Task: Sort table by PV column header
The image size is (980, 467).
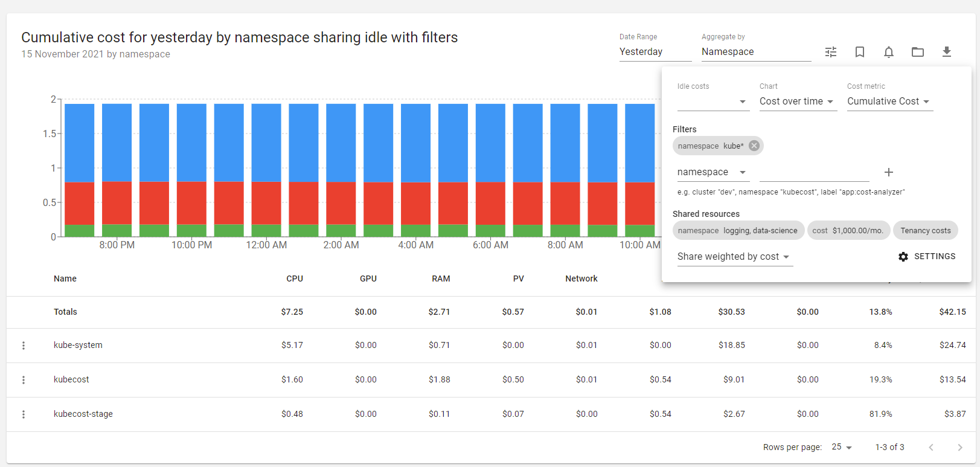Action: point(519,279)
